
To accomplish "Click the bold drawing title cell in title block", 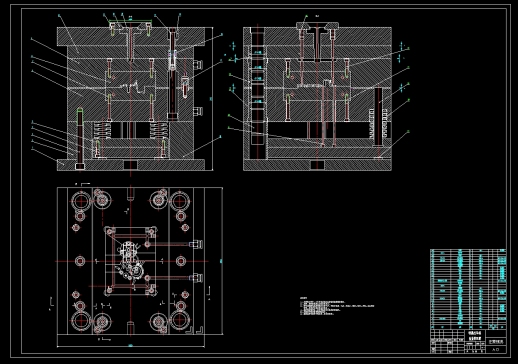I will (475, 336).
